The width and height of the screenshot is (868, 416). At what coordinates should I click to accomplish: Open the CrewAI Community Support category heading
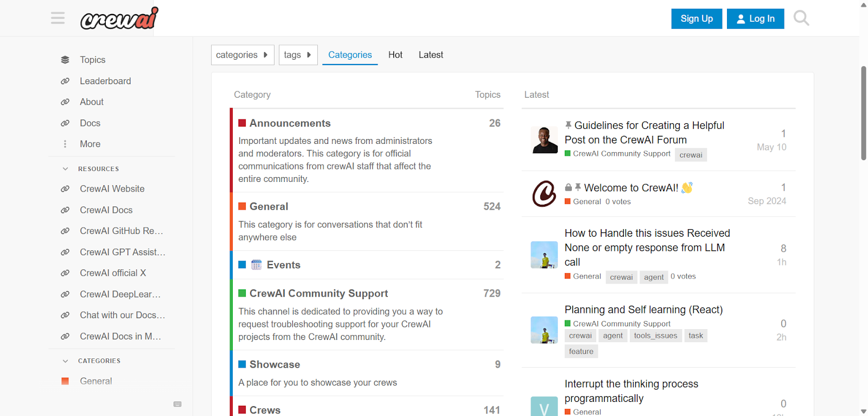(x=318, y=293)
